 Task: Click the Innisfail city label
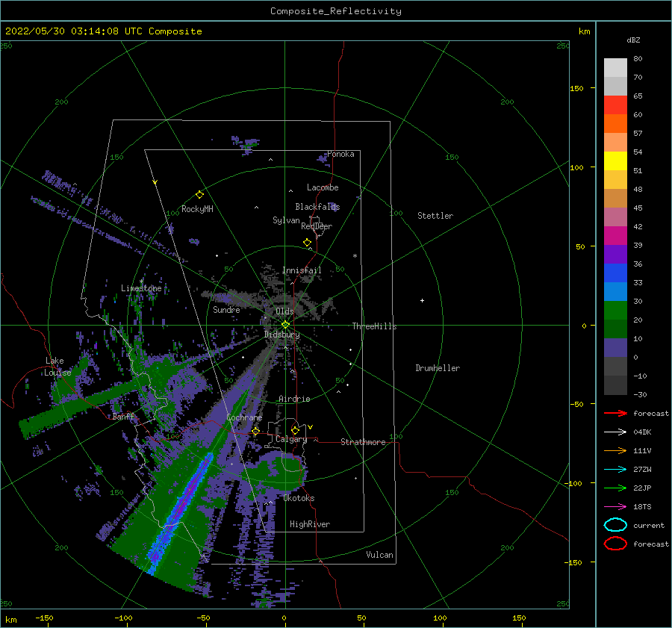point(302,270)
